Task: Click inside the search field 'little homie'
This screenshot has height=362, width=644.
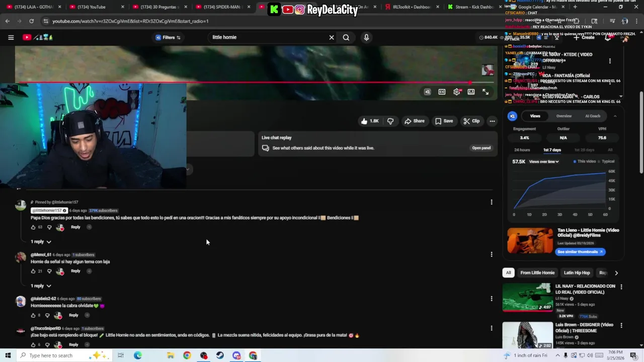Action: tap(269, 37)
